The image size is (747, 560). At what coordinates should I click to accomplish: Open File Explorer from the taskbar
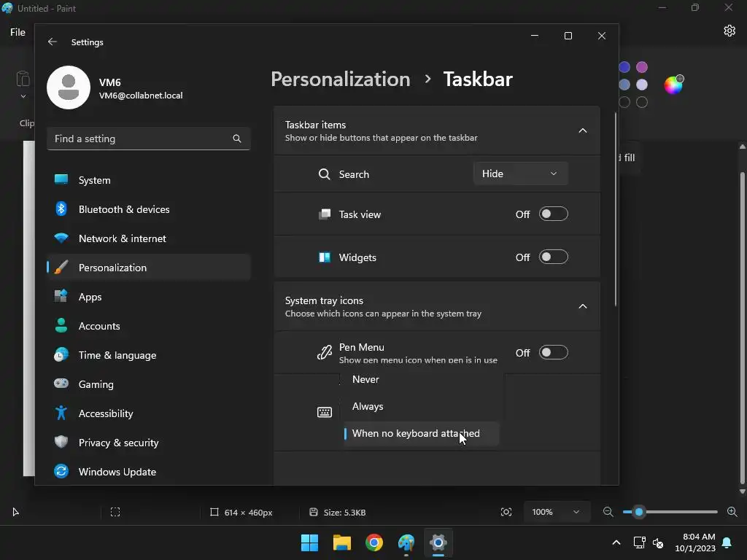pos(342,542)
